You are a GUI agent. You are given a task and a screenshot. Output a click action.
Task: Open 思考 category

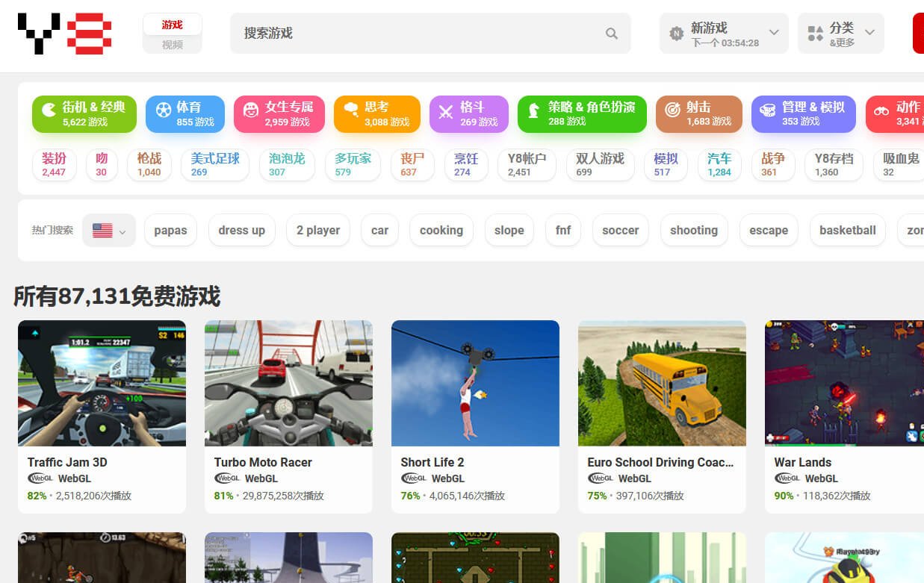click(x=377, y=114)
